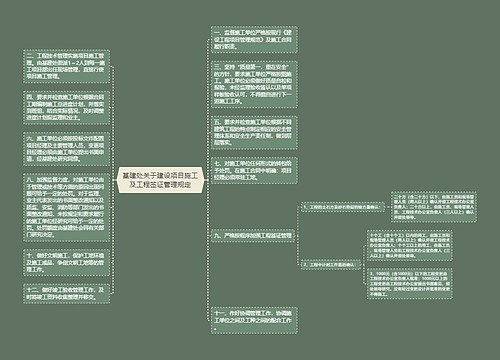
Task: Click the node starting "八、加强监督力度"
Action: pyautogui.click(x=66, y=207)
